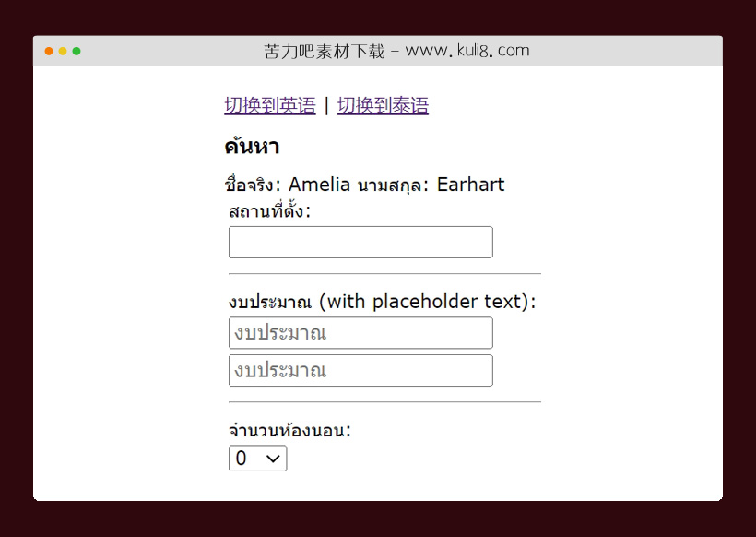
Task: Open the จำนวนห้องนอน bedrooms dropdown
Action: pyautogui.click(x=257, y=459)
